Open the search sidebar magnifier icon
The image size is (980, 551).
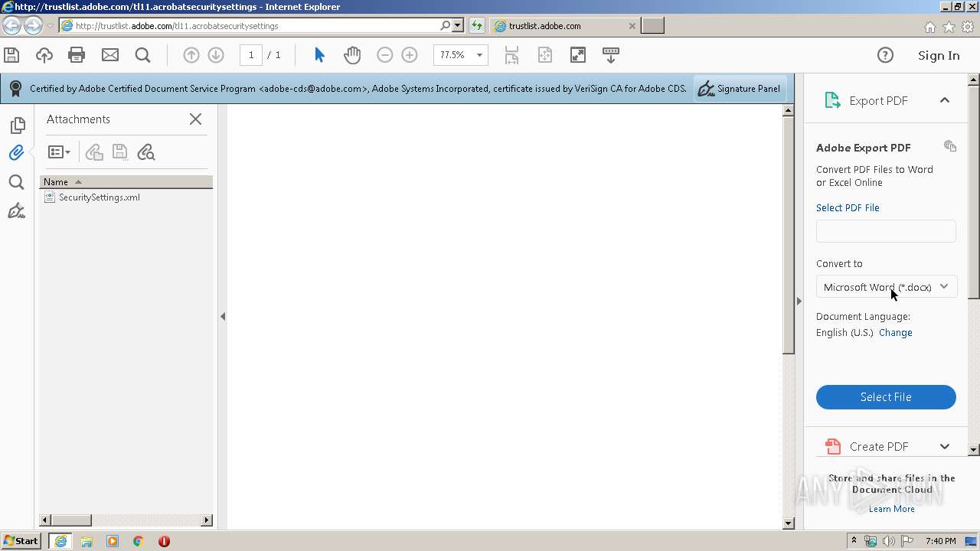pyautogui.click(x=16, y=182)
